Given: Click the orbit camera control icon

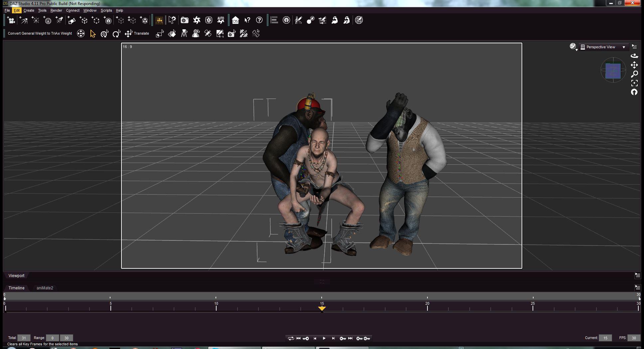Looking at the screenshot, I should tap(634, 56).
